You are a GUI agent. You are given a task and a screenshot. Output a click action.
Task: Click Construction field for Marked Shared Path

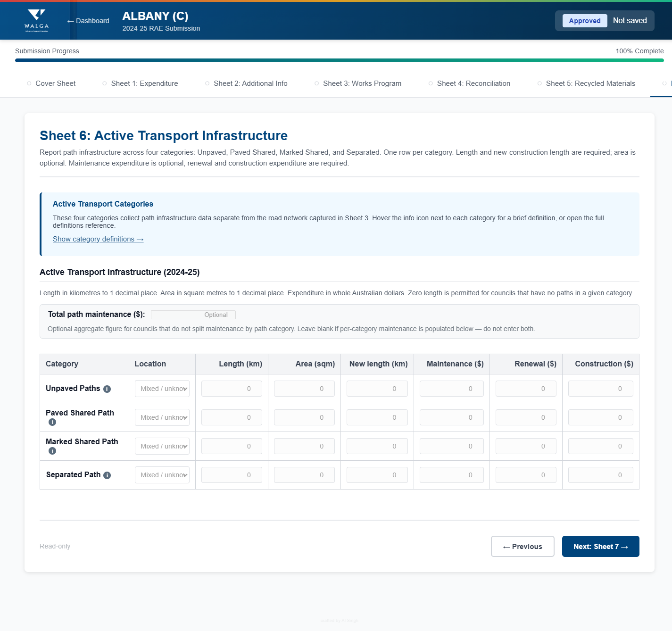tap(601, 446)
